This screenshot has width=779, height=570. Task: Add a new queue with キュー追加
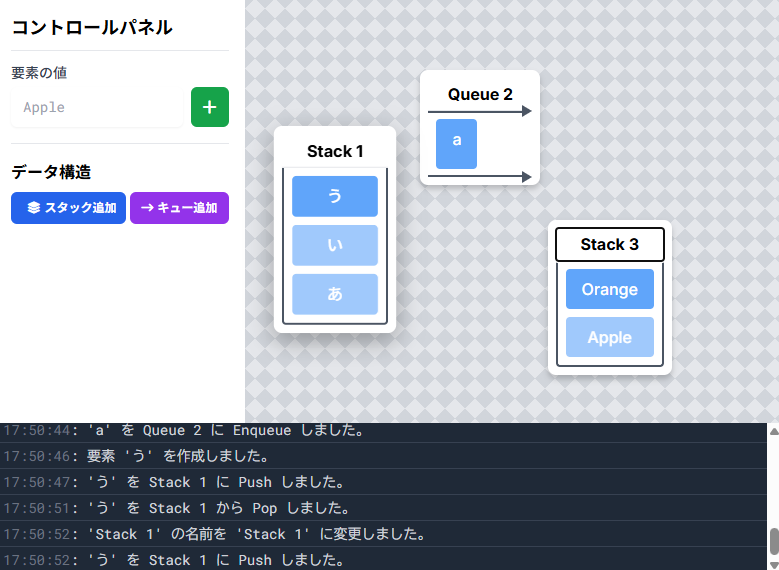179,208
